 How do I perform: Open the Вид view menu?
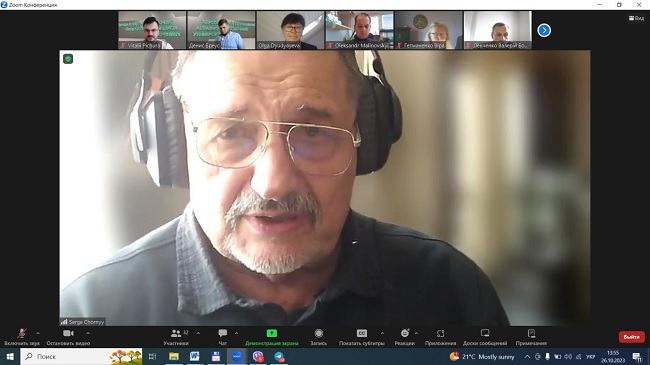(636, 18)
